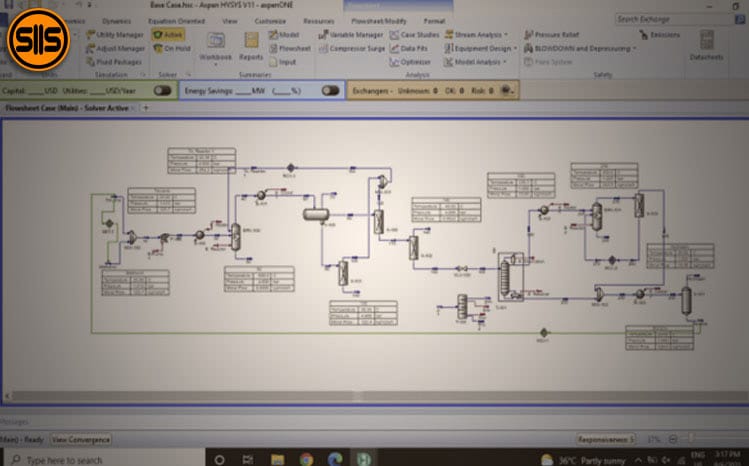This screenshot has height=466, width=749.
Task: Open the Format ribbon tab
Action: click(x=434, y=21)
